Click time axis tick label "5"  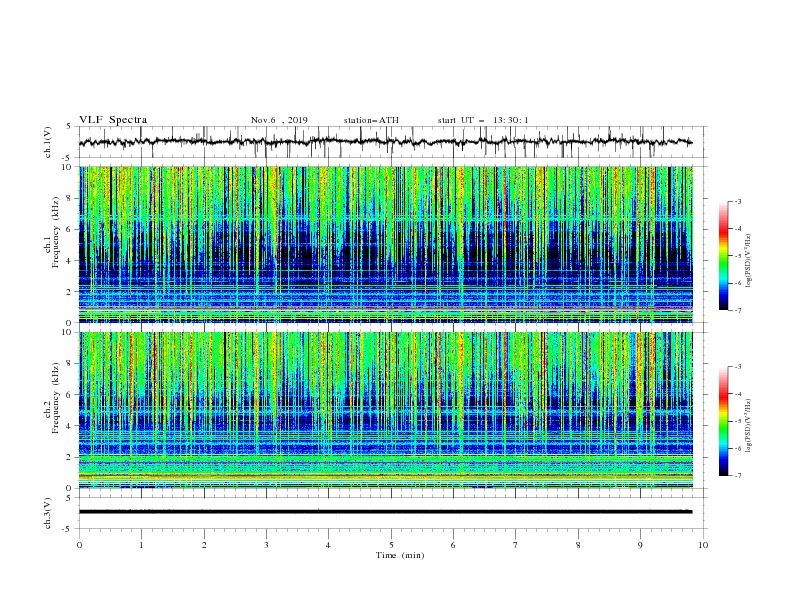tap(391, 545)
